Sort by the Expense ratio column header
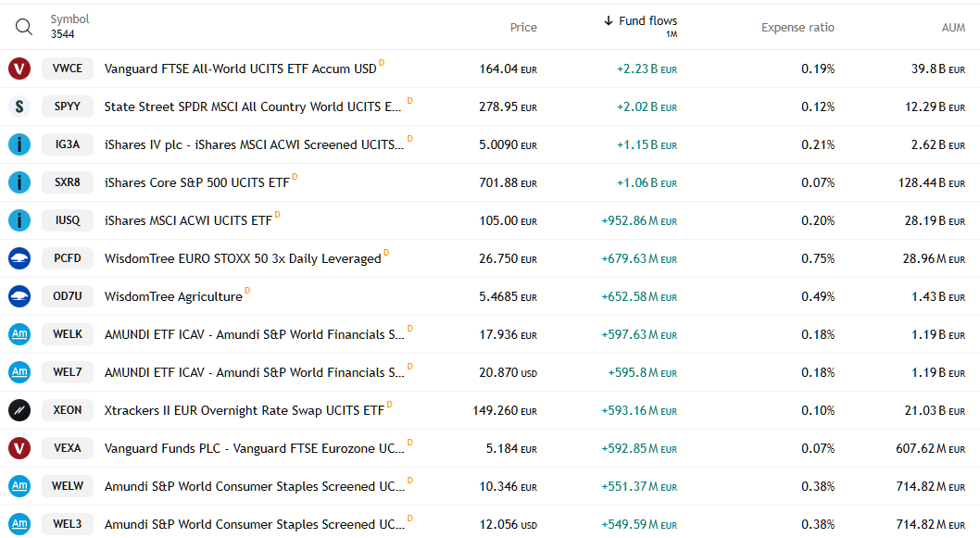The height and width of the screenshot is (538, 980). click(x=798, y=27)
